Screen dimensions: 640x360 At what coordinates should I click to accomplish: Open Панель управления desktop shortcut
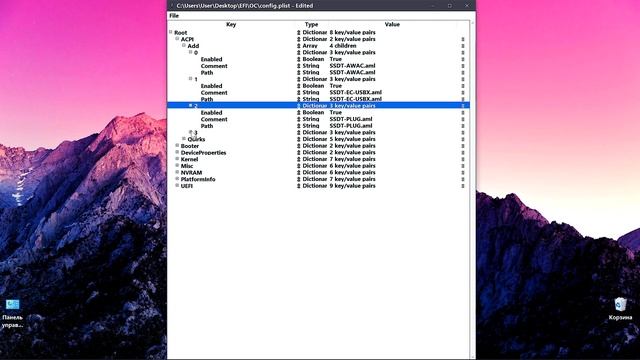(x=13, y=313)
